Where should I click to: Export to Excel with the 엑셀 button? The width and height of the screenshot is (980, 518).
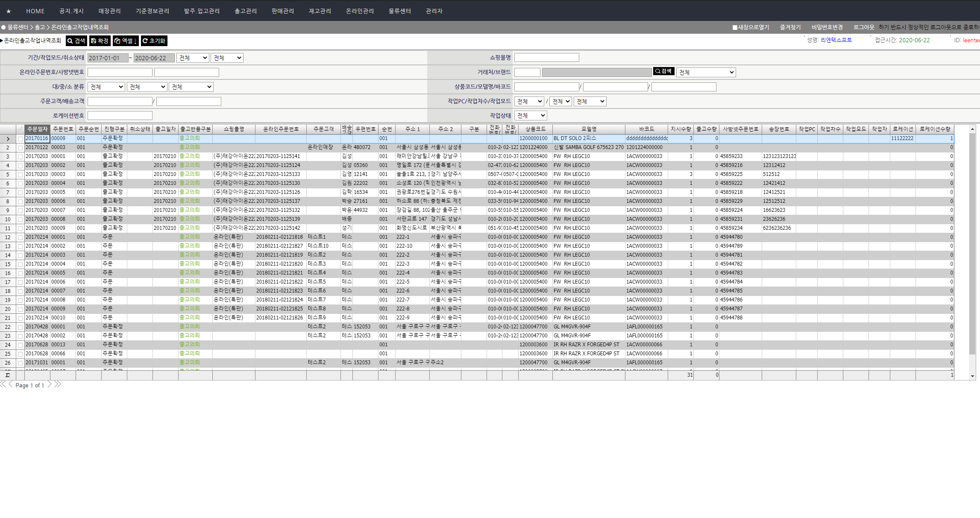coord(125,41)
